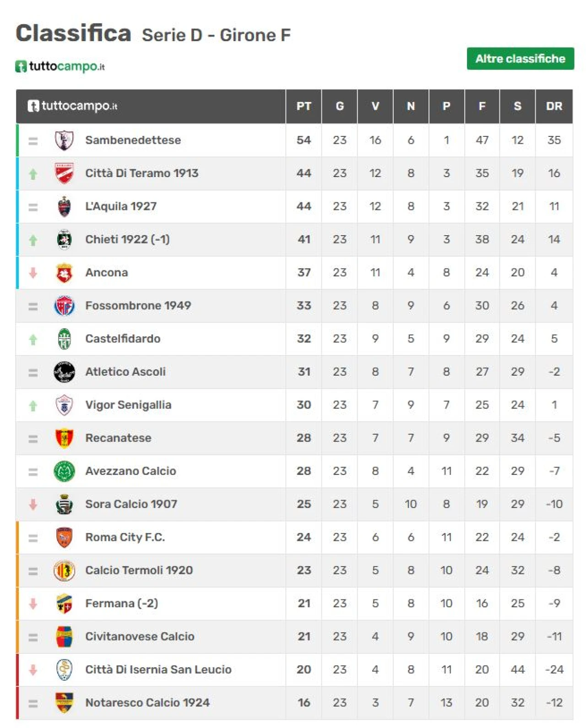Click Sora Calcio 1907 team name
Viewport: 586px width, 728px height.
(131, 504)
